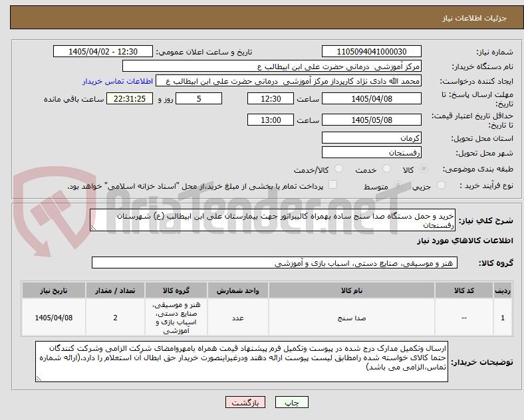
Task: Click the resize handle of buyer notes area
Action: click(x=39, y=379)
